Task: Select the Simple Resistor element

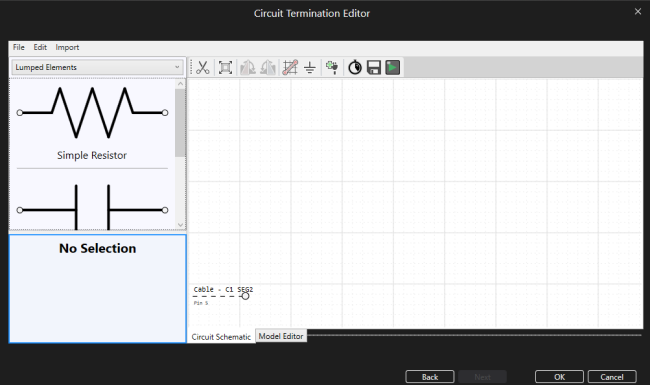Action: click(92, 123)
